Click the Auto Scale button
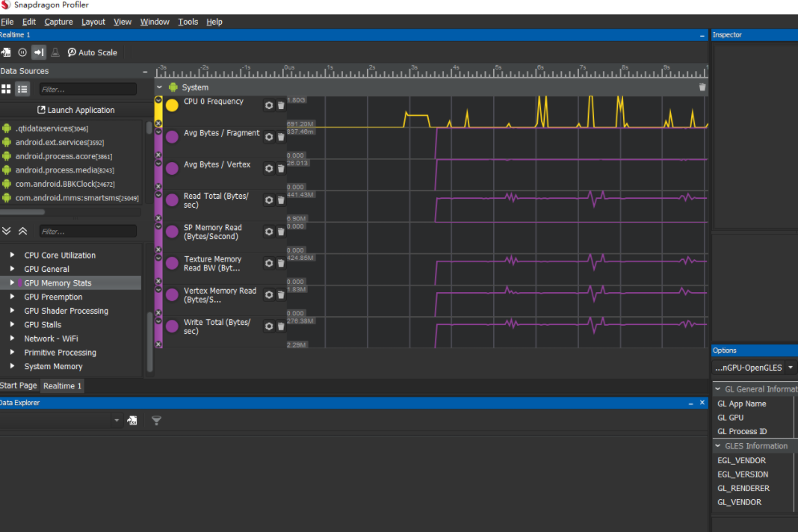This screenshot has width=798, height=532. click(92, 52)
